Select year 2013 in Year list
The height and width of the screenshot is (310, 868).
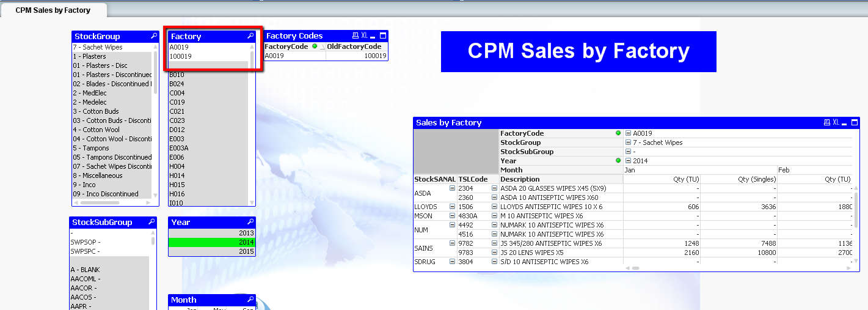211,234
